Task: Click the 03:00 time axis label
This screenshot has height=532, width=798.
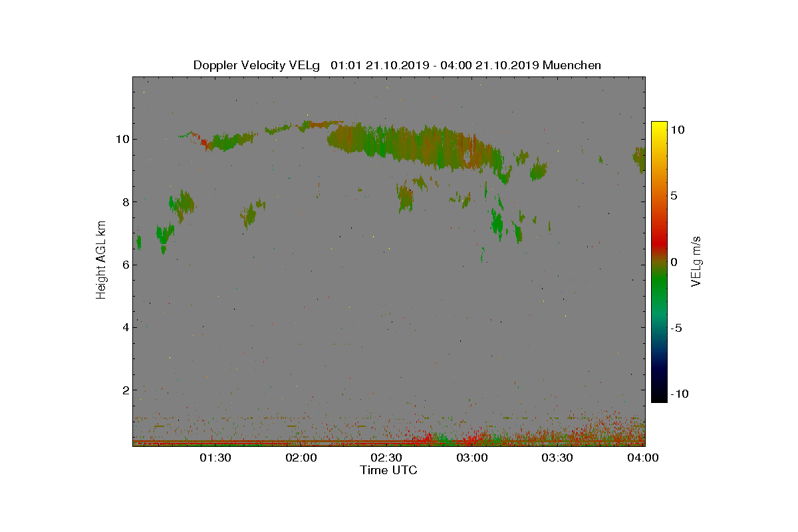Action: 472,458
